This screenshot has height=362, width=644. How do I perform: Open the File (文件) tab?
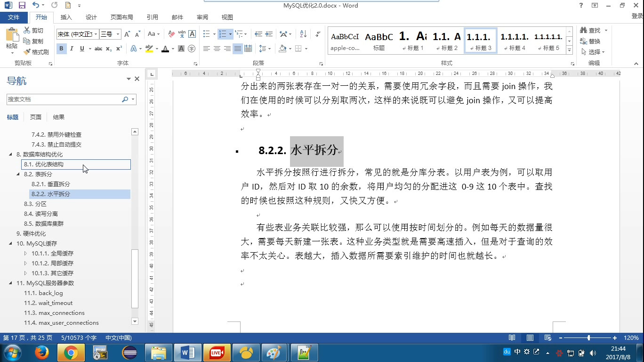pyautogui.click(x=14, y=17)
